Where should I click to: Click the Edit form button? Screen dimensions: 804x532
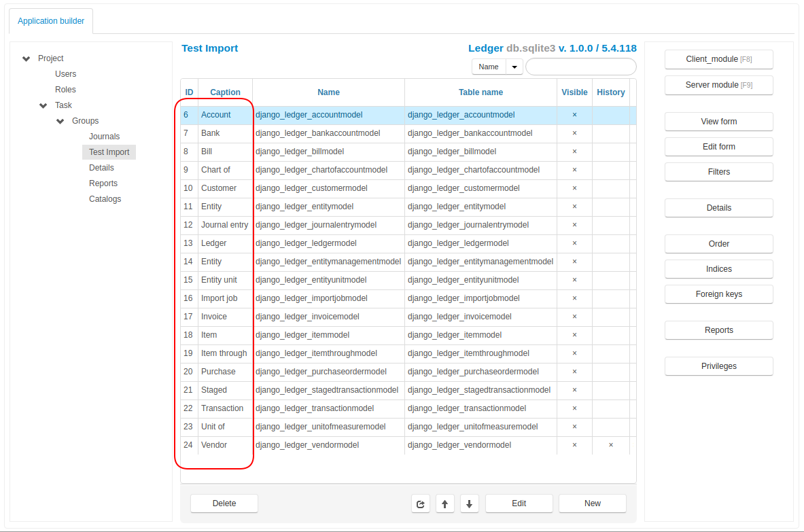tap(719, 147)
